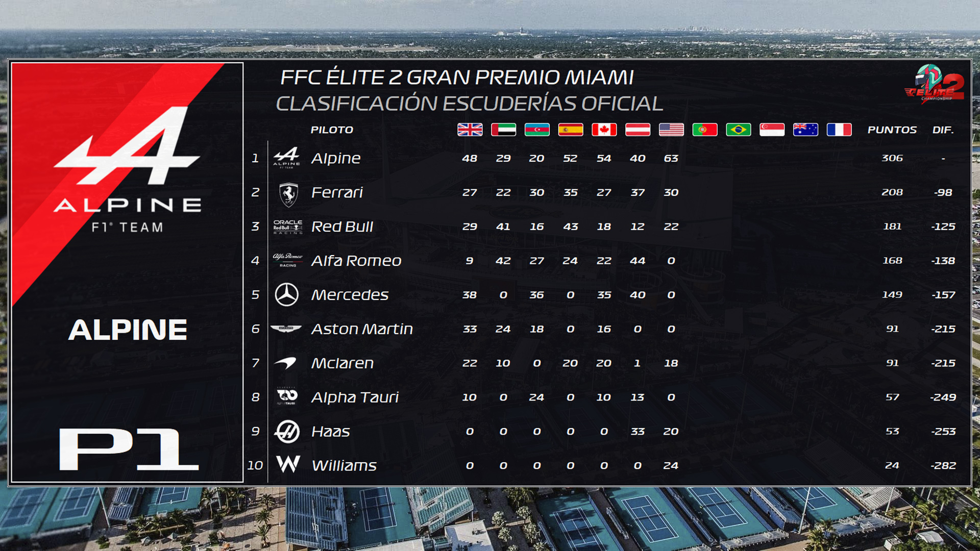The width and height of the screenshot is (980, 551).
Task: Click the Canada flag icon
Action: pos(604,130)
